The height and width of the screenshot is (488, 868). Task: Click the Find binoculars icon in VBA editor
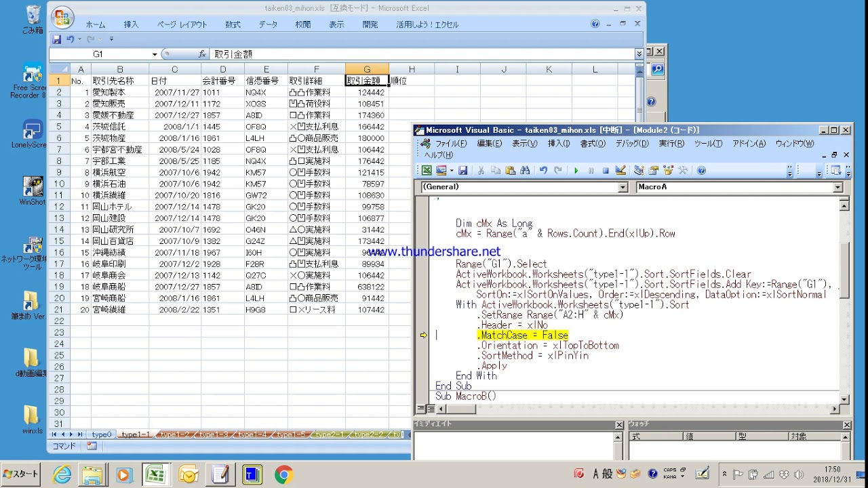(x=525, y=171)
